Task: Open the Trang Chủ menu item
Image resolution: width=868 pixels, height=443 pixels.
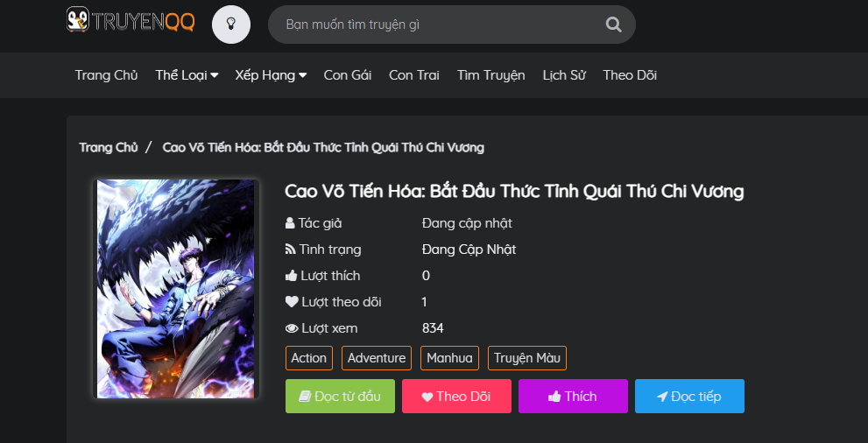Action: click(x=106, y=75)
